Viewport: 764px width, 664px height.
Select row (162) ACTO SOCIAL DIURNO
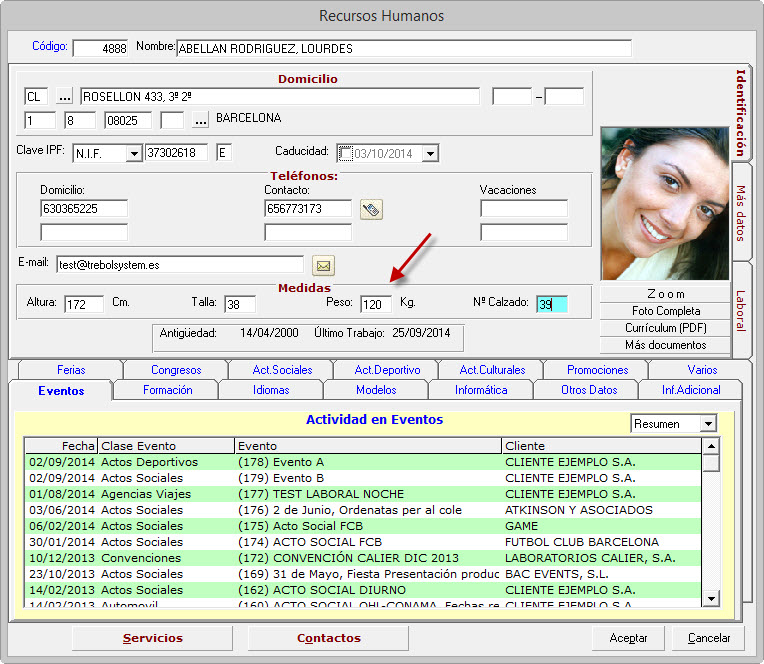coord(363,590)
